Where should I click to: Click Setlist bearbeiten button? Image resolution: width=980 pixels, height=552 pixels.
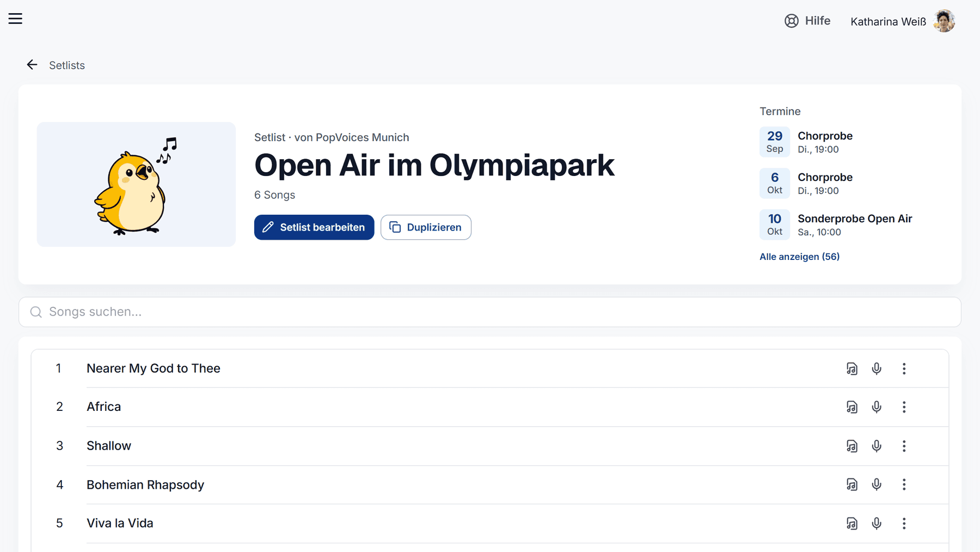click(314, 227)
